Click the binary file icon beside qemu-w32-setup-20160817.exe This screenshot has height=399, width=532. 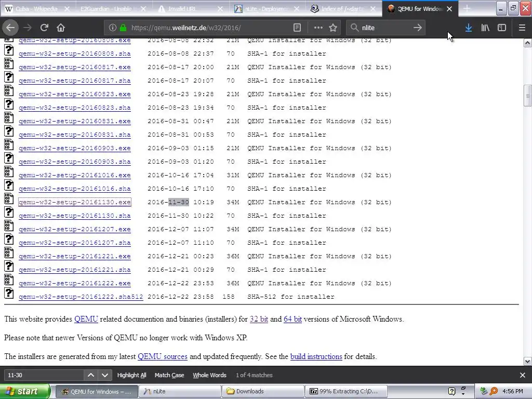pos(9,64)
